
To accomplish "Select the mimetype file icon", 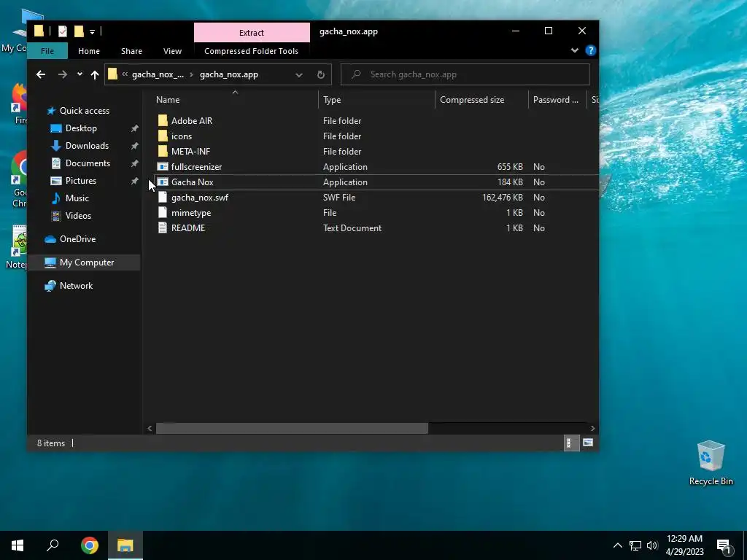I will click(x=163, y=212).
